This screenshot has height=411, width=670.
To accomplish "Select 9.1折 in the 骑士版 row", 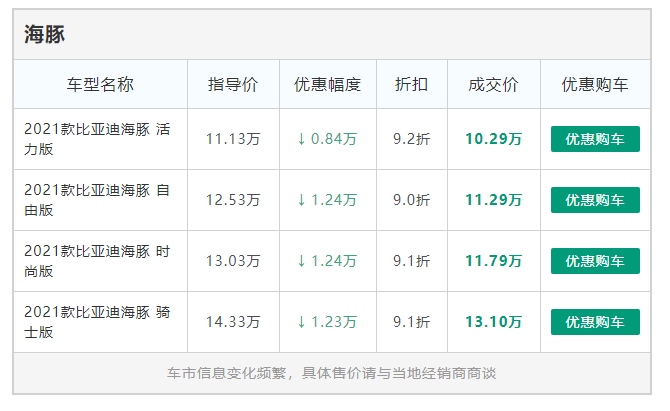I will 411,322.
